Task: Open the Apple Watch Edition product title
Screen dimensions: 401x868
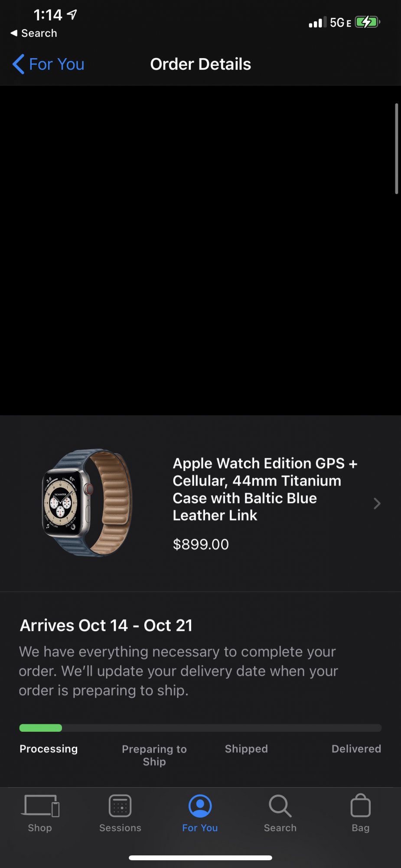Action: pyautogui.click(x=265, y=489)
